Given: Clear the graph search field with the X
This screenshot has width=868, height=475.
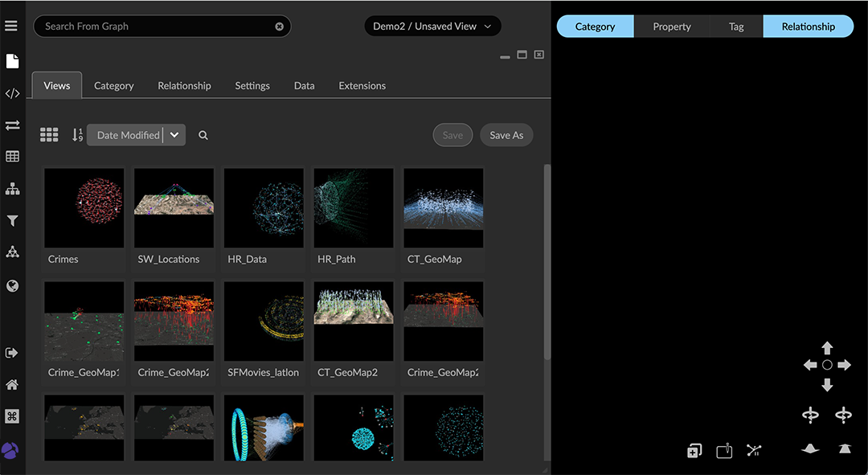Looking at the screenshot, I should 279,26.
